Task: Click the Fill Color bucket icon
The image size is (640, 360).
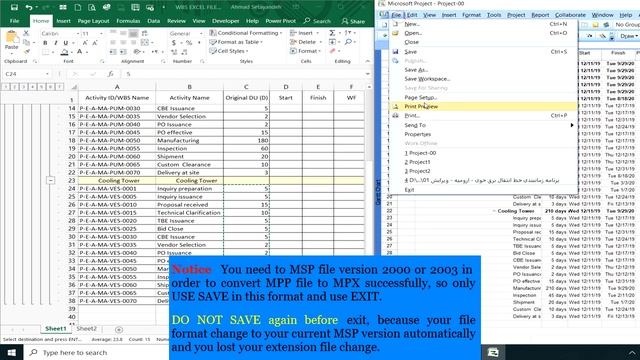Action: [x=64, y=52]
